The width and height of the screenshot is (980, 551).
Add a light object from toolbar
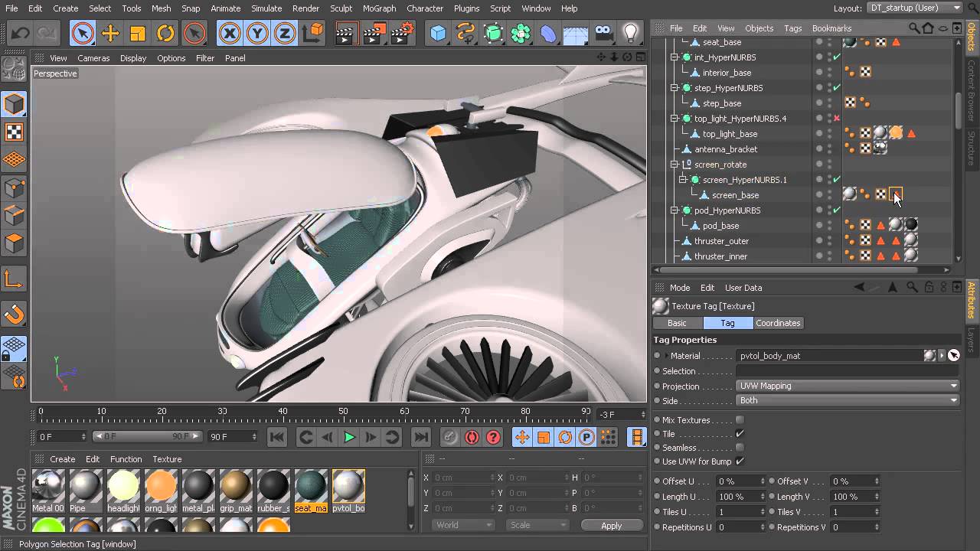631,33
